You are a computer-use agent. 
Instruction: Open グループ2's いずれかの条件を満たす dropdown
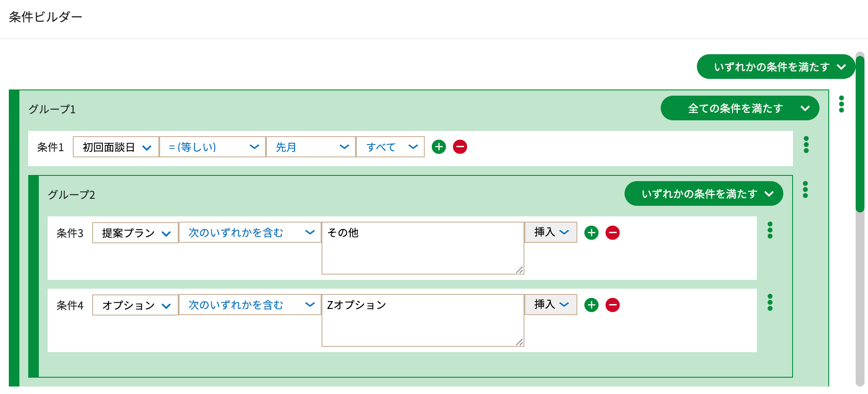coord(704,193)
